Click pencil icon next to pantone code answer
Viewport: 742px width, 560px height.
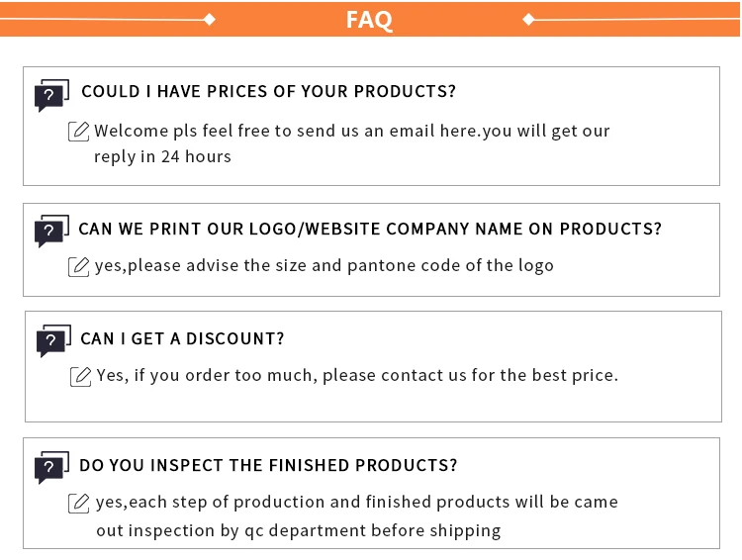[x=79, y=266]
